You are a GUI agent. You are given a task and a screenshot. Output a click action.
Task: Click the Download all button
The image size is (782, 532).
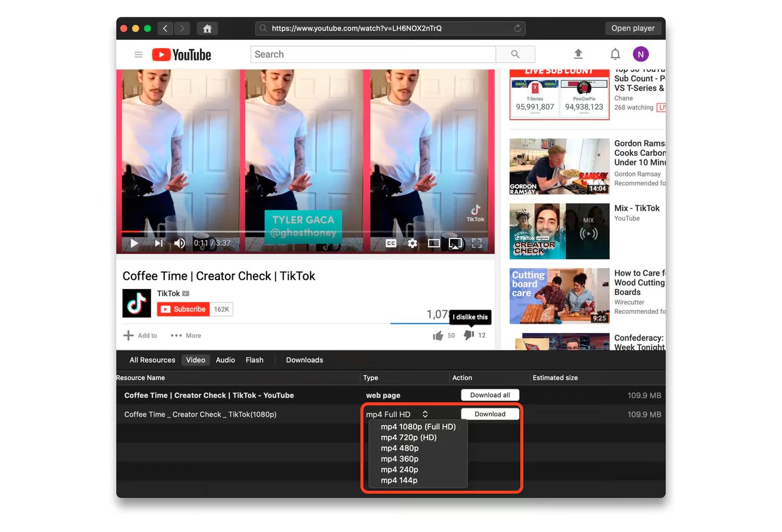pyautogui.click(x=489, y=395)
